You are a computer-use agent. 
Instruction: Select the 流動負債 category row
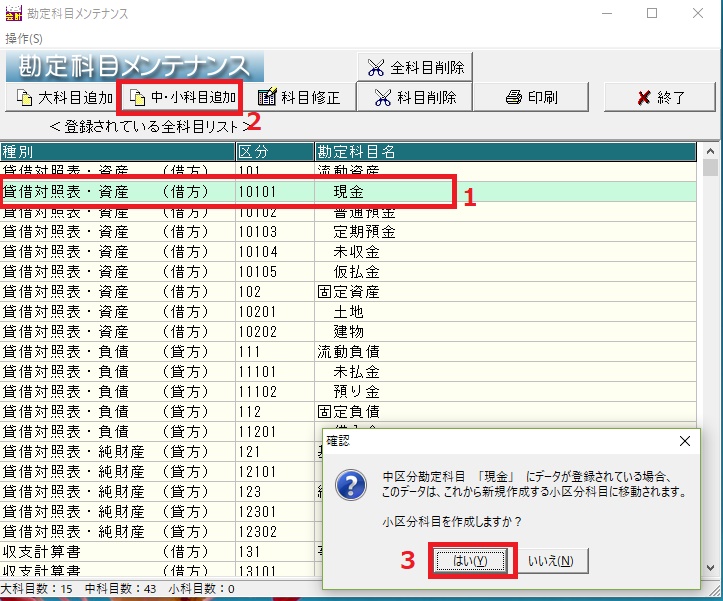(x=348, y=351)
